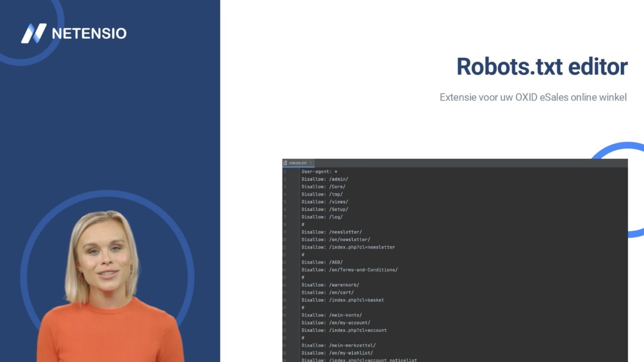
Task: Select the 'Disallow: /log/' line
Action: [322, 217]
